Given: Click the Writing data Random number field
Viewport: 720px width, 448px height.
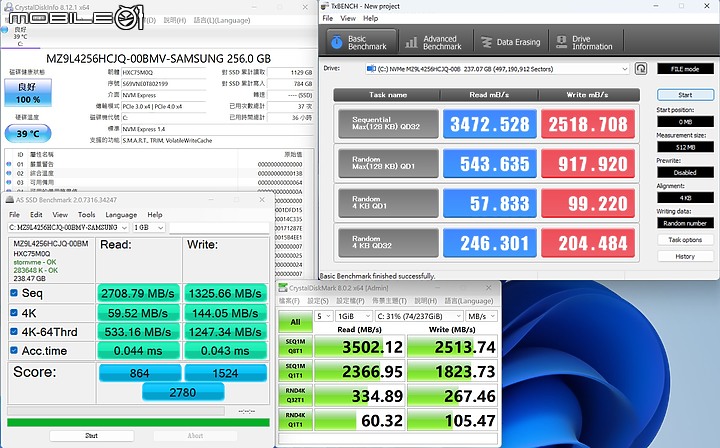Looking at the screenshot, I should coord(685,223).
